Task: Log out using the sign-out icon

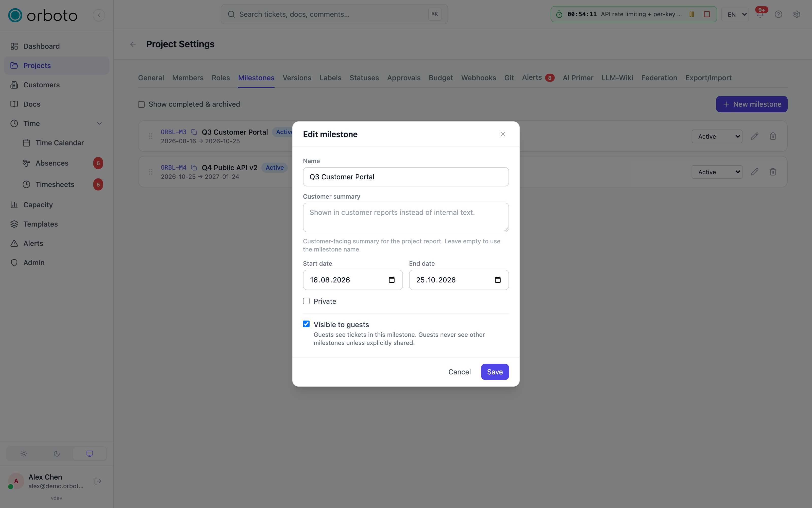Action: click(98, 481)
